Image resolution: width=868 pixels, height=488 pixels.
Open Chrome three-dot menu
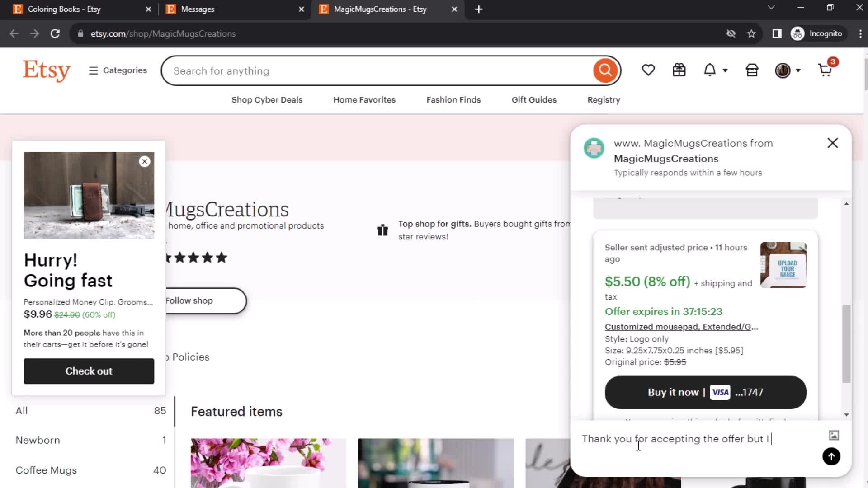[860, 33]
